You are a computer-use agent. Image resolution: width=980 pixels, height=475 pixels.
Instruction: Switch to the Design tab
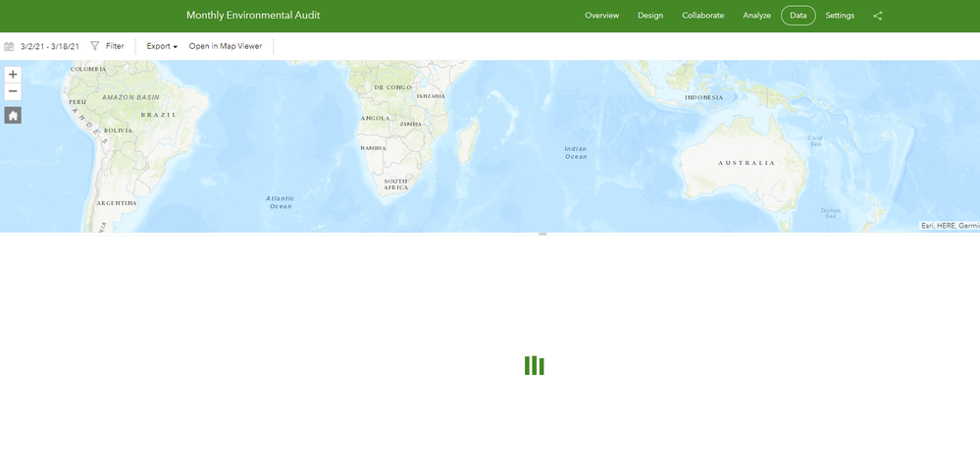tap(650, 16)
